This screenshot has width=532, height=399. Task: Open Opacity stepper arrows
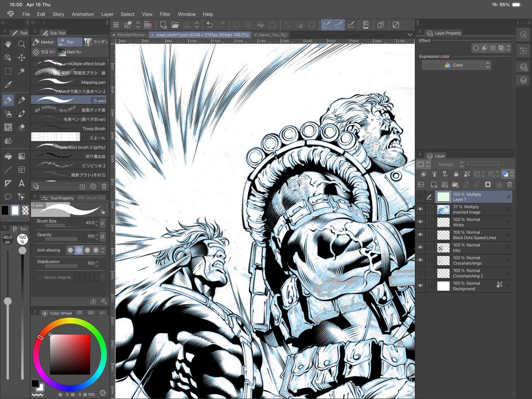(x=98, y=236)
